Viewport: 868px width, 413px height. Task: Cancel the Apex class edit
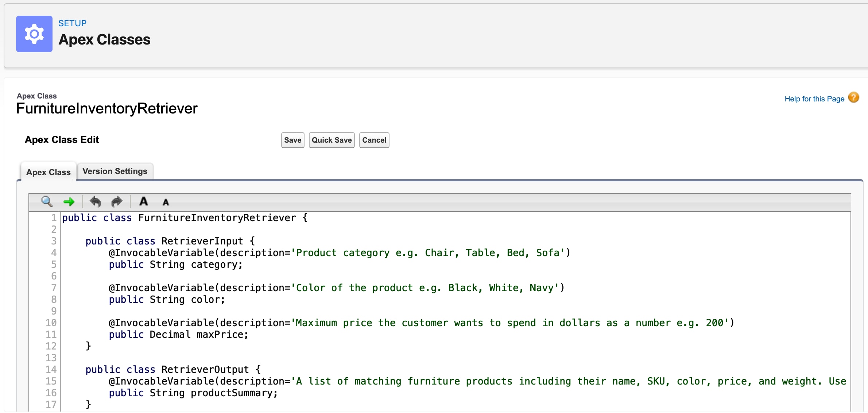point(374,140)
